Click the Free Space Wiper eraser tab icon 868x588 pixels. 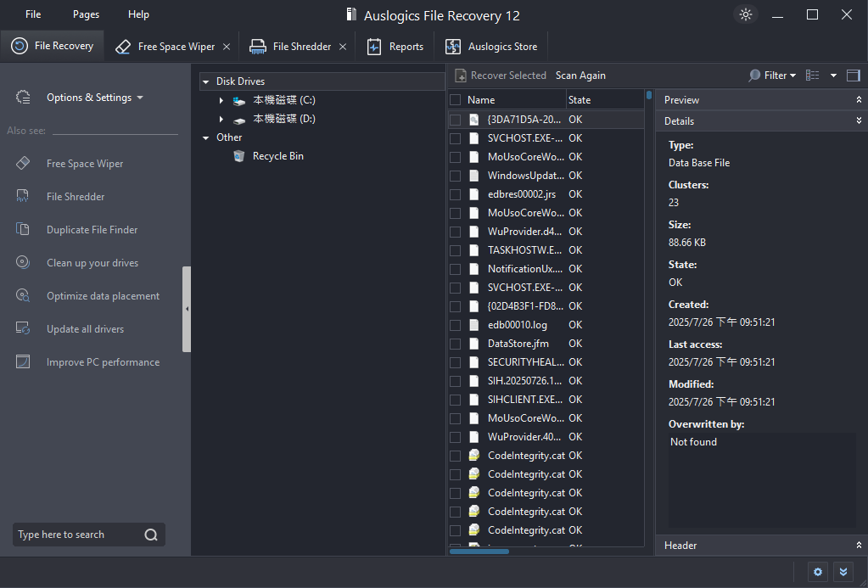[x=123, y=47]
